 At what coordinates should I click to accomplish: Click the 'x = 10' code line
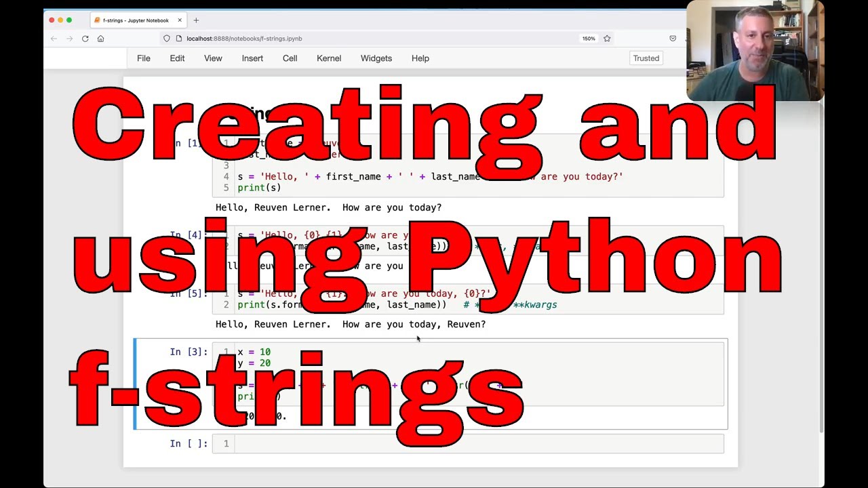[x=254, y=352]
